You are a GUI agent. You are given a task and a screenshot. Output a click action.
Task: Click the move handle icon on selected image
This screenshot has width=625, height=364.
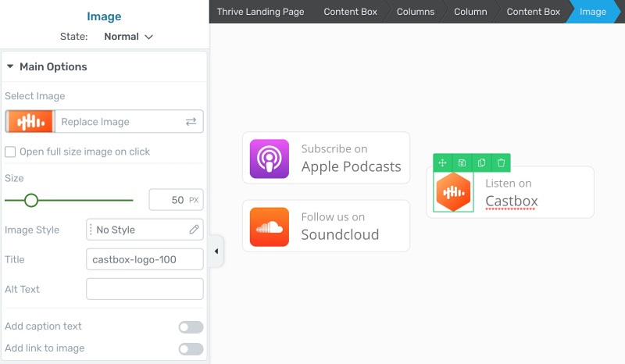tap(442, 162)
